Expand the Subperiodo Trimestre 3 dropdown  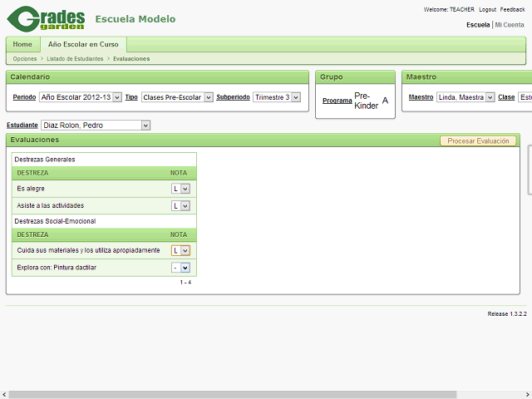pyautogui.click(x=276, y=97)
